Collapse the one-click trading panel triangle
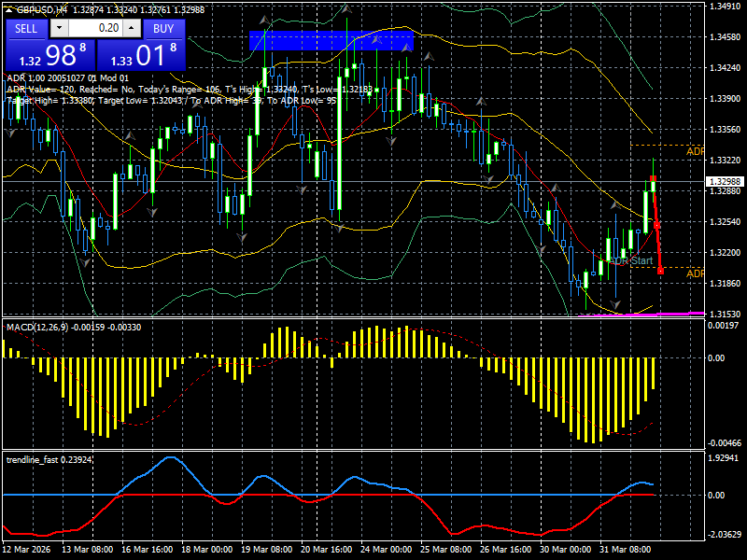The width and height of the screenshot is (747, 560). [9, 10]
